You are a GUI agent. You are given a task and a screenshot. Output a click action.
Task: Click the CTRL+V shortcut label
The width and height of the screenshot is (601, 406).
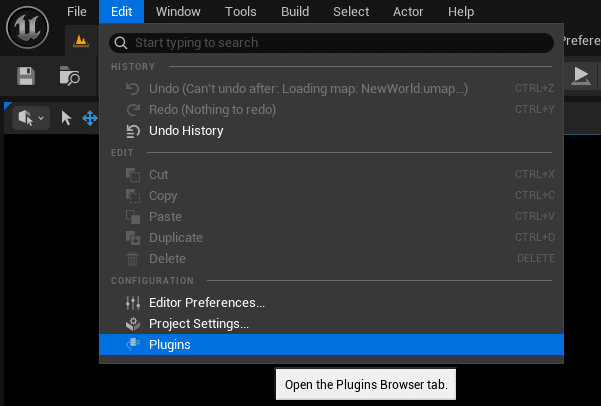pos(535,217)
